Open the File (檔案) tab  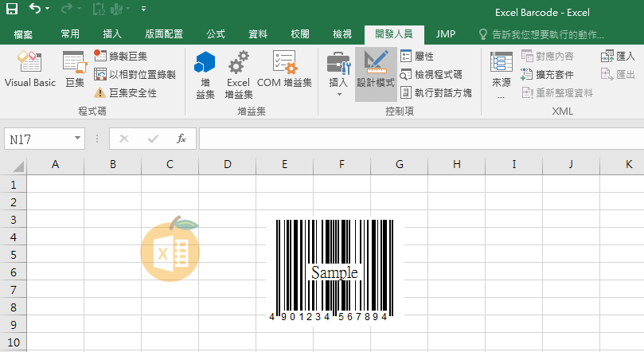point(23,34)
